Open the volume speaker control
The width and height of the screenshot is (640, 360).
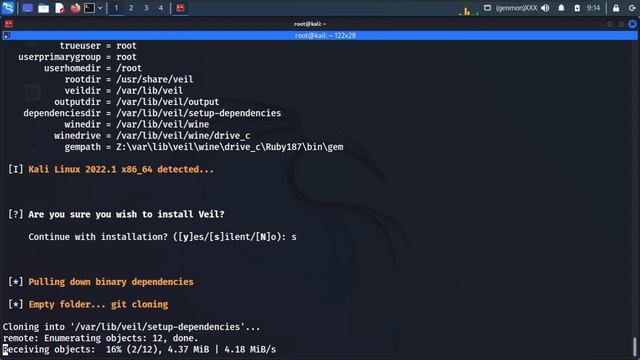coord(545,8)
